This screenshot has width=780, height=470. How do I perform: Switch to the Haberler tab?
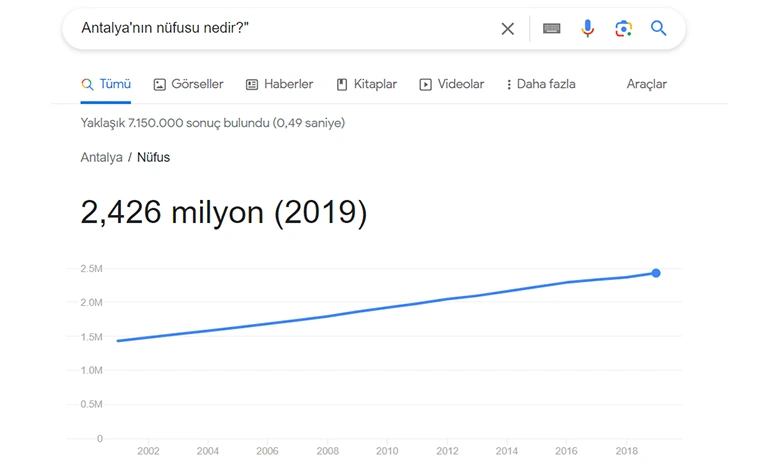coord(288,85)
